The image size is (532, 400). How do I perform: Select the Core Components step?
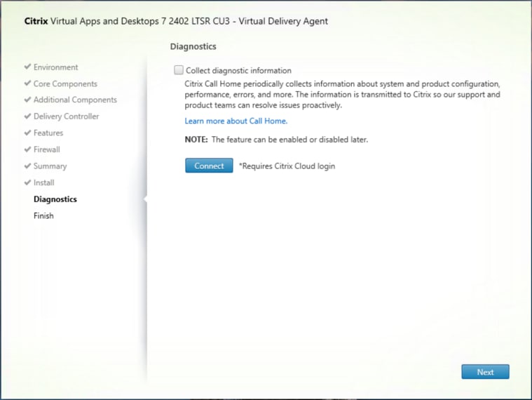point(65,84)
